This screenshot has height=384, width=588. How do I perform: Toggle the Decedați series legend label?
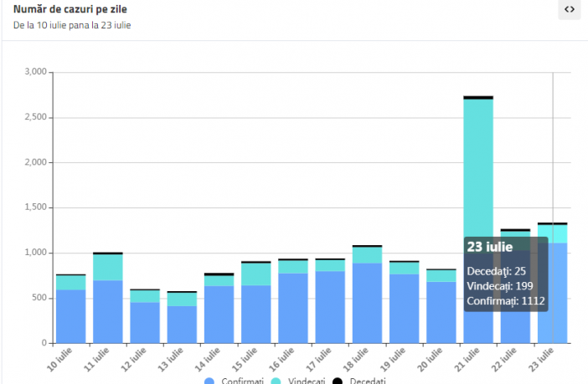(368, 381)
